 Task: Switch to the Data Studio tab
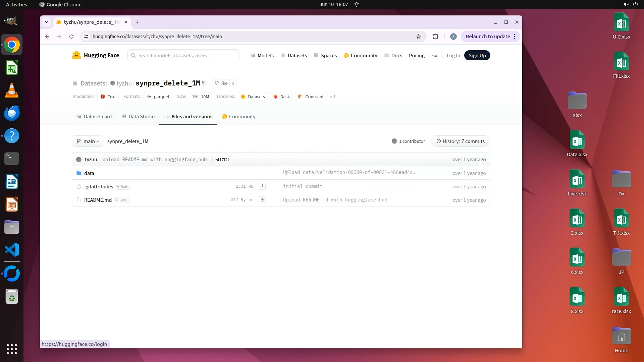click(x=138, y=117)
